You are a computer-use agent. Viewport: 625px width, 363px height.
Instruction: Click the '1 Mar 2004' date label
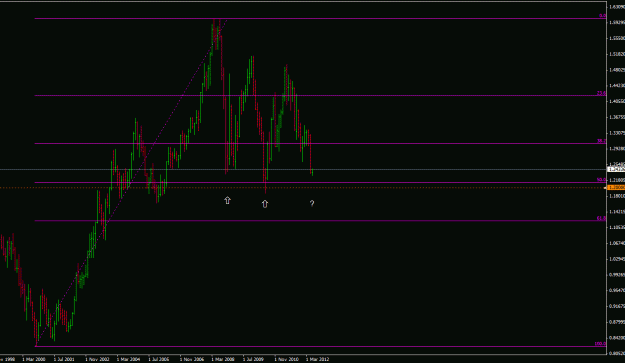(x=128, y=359)
